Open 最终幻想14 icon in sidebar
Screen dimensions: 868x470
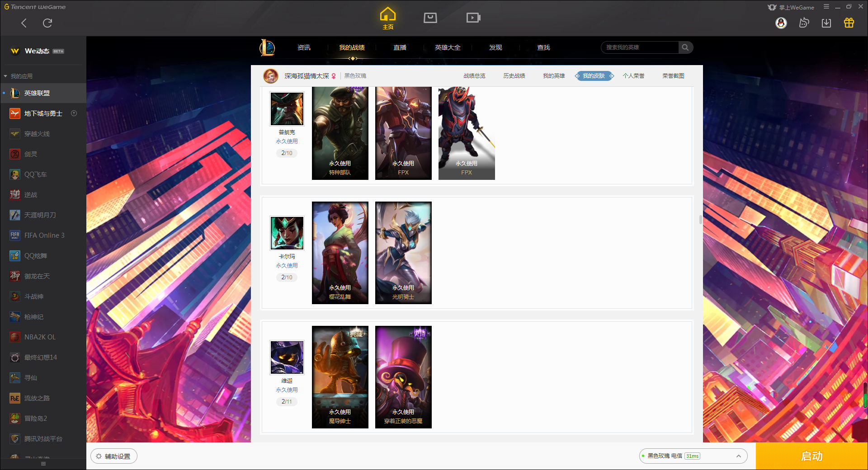pyautogui.click(x=15, y=357)
